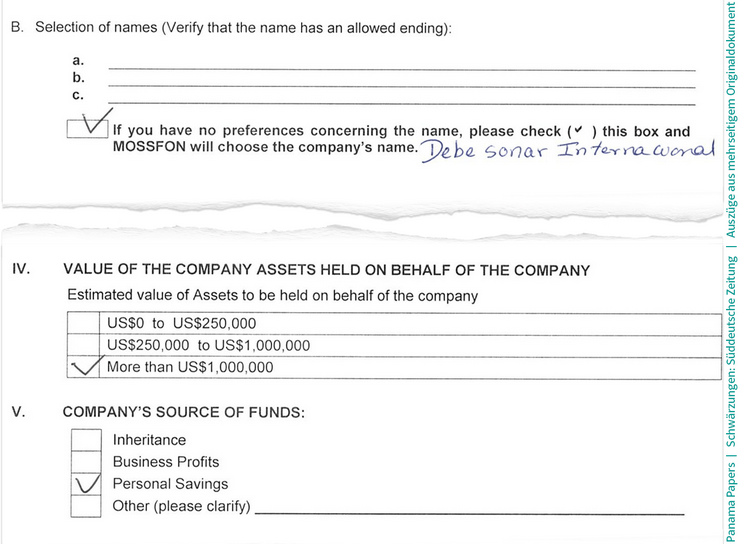This screenshot has height=544, width=746.
Task: Click the Estimated value of Assets text
Action: (x=273, y=296)
